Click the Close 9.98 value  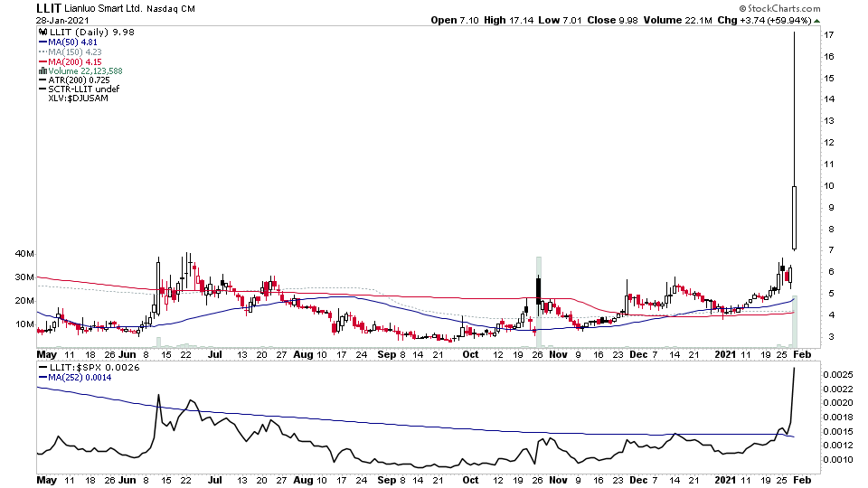612,20
